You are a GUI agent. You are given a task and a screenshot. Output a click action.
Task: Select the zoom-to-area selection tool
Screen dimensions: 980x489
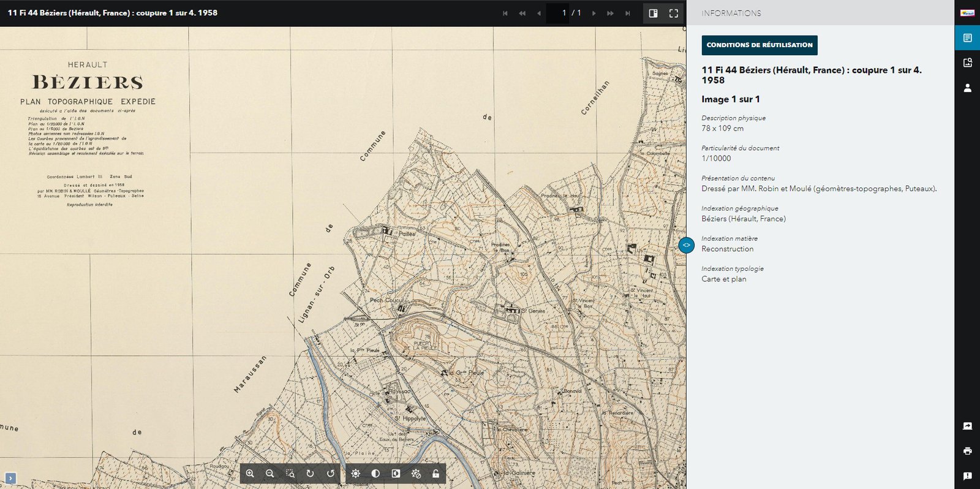pos(290,474)
